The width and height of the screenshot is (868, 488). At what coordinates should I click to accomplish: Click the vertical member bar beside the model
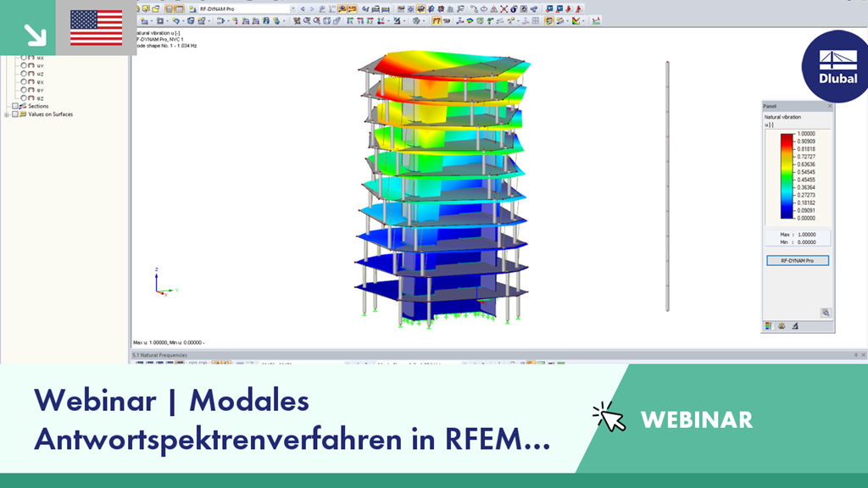pyautogui.click(x=667, y=186)
